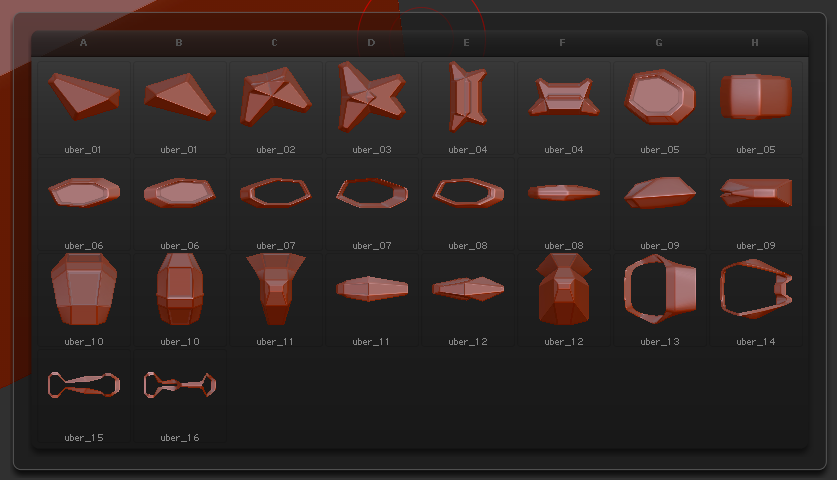Pick the funnel-shaped uber_11 in column C

pyautogui.click(x=276, y=300)
